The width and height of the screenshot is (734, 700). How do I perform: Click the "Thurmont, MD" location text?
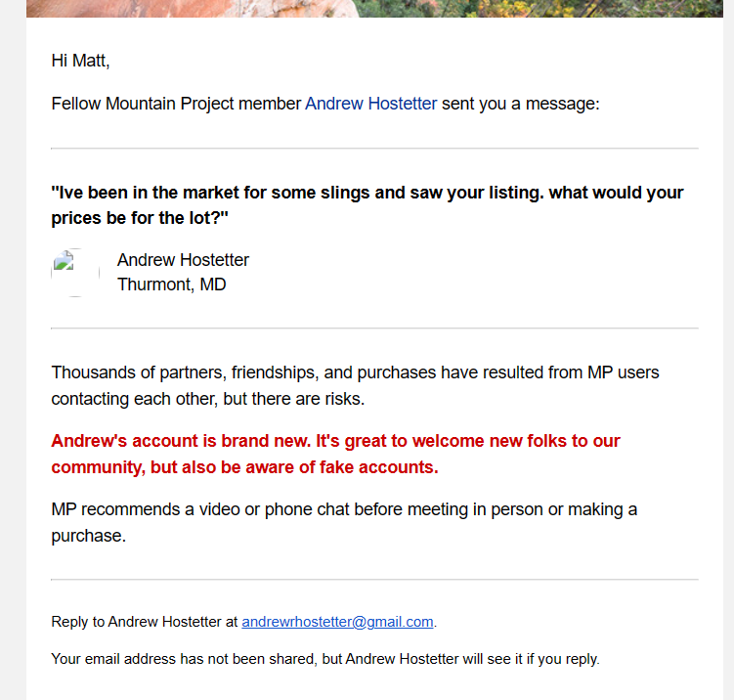pos(171,285)
